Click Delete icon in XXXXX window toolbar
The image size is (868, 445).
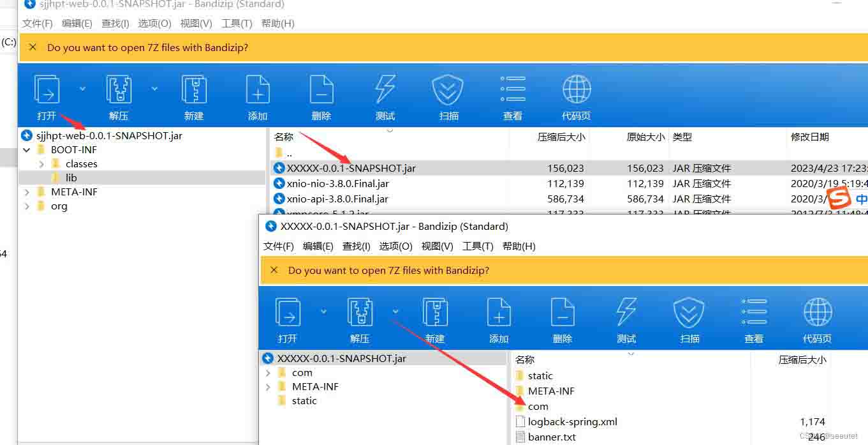coord(563,313)
